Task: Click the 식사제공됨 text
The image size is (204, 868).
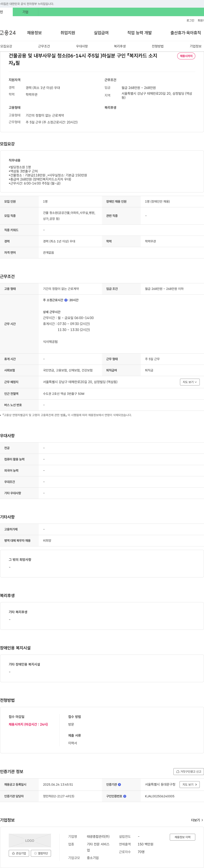Action: [50, 342]
